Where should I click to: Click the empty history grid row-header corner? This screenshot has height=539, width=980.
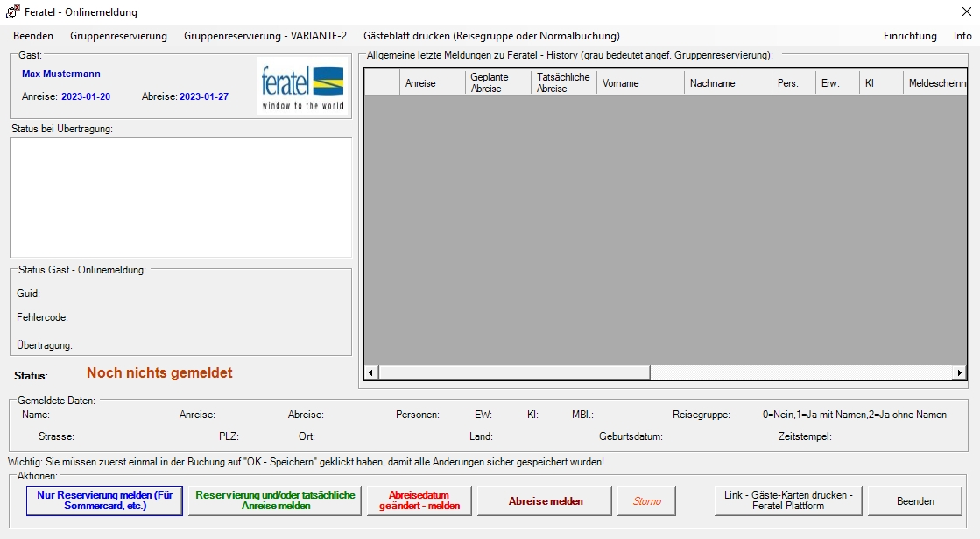[382, 82]
